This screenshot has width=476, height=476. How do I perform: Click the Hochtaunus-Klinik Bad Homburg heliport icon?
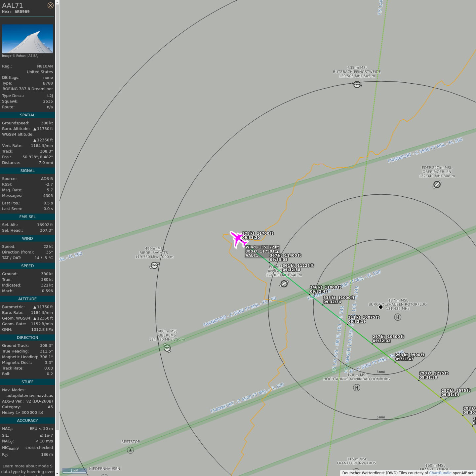(x=356, y=388)
